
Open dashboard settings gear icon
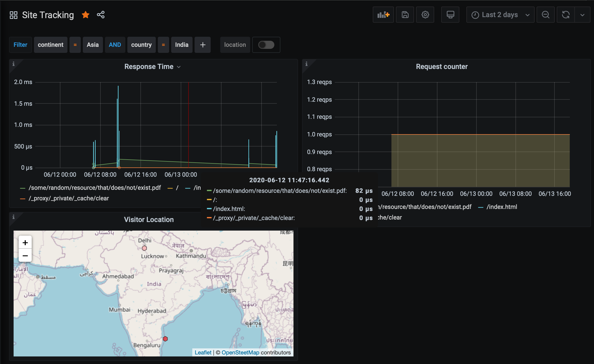tap(425, 15)
